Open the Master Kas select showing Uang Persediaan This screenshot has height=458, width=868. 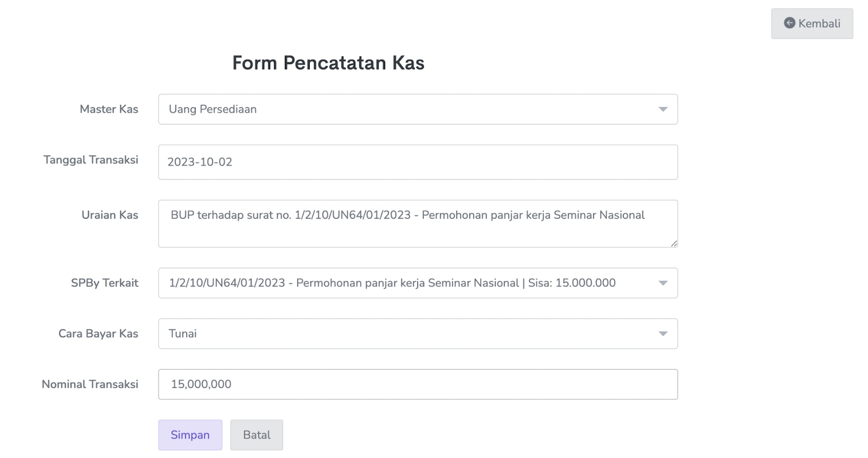[x=412, y=109]
